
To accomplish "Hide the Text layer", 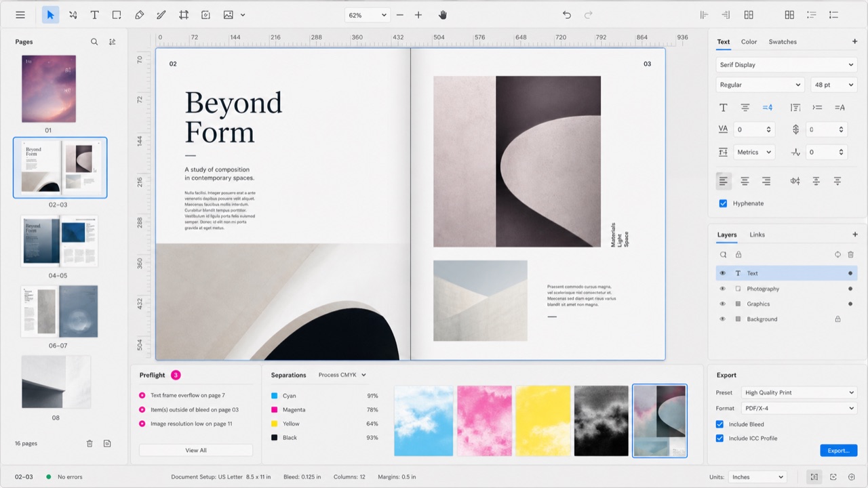I will coord(722,273).
